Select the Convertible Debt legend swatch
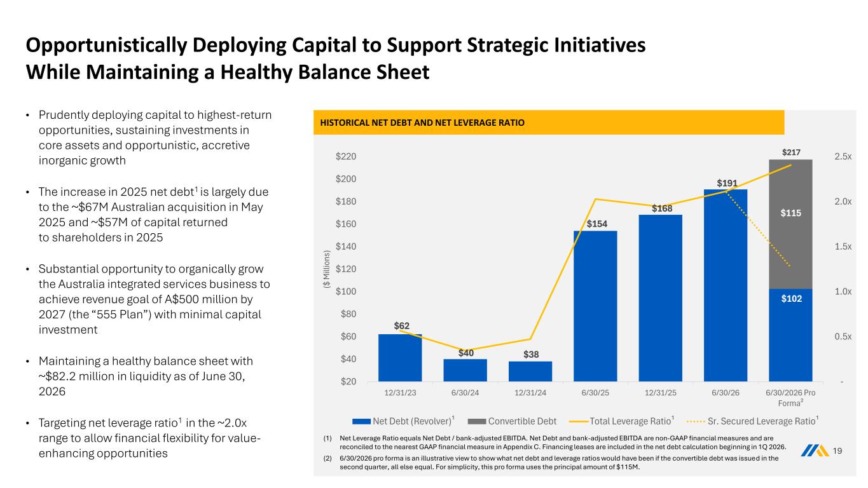This screenshot has width=868, height=488. [x=477, y=421]
